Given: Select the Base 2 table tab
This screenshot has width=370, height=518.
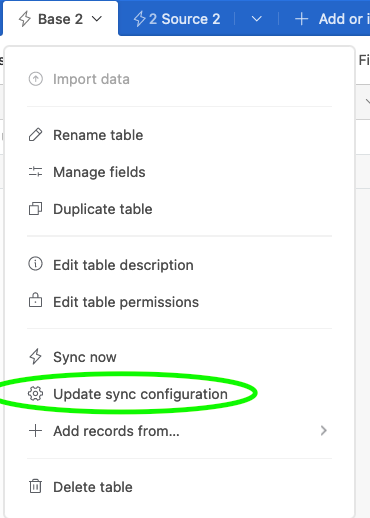Looking at the screenshot, I should (x=60, y=18).
